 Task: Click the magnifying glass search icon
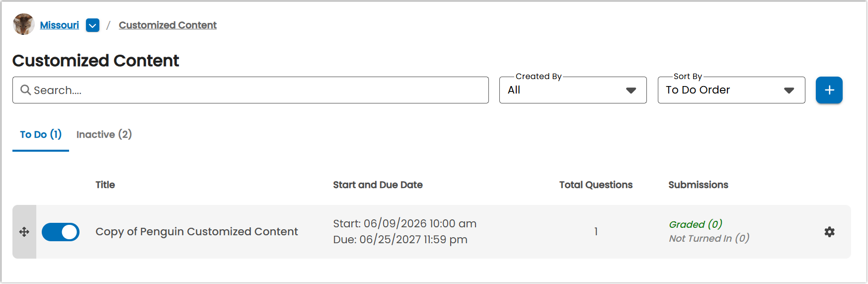[x=25, y=90]
